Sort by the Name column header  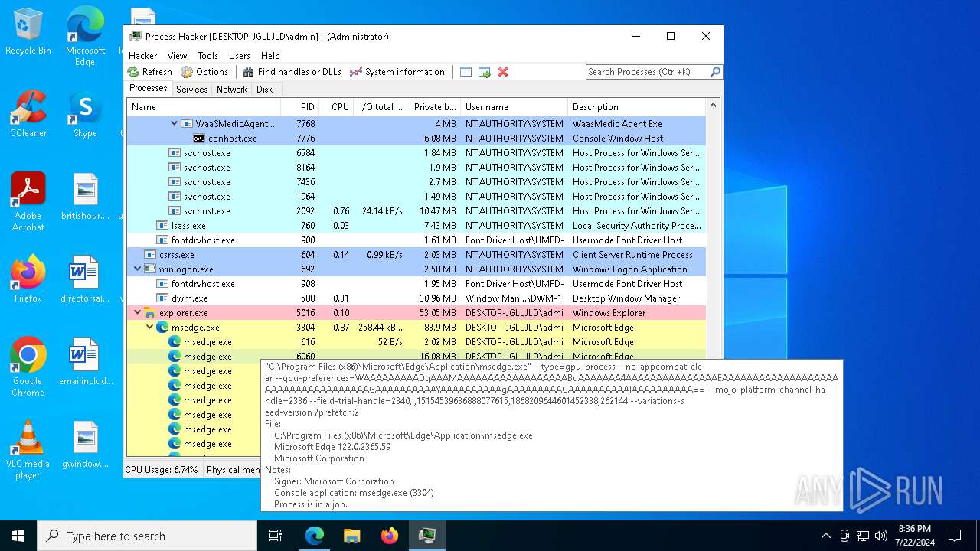pos(204,107)
